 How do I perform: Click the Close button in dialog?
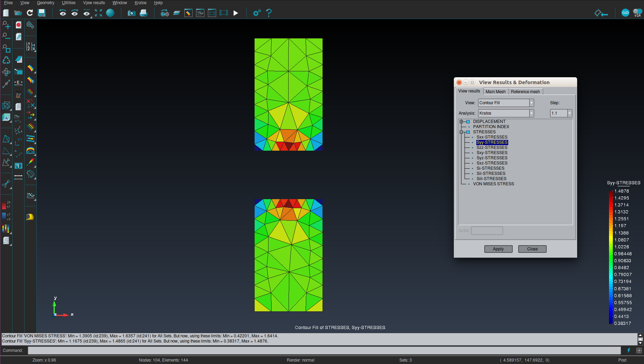(532, 249)
